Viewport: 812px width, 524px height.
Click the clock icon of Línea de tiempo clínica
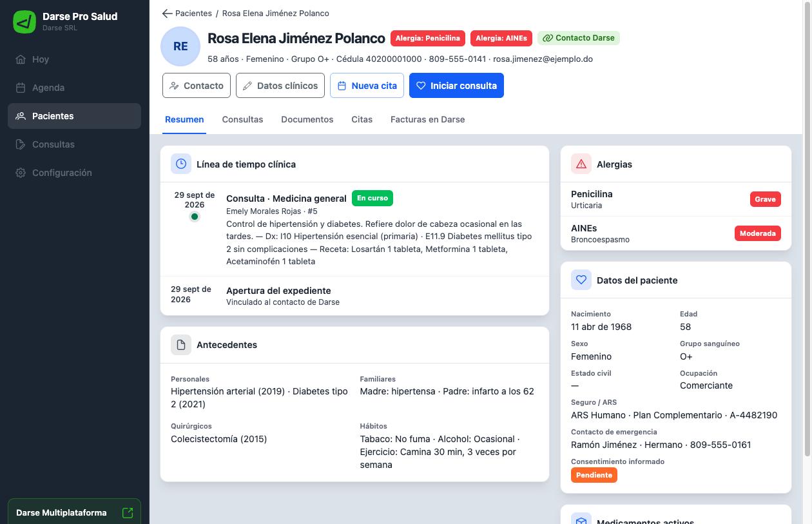coord(181,164)
